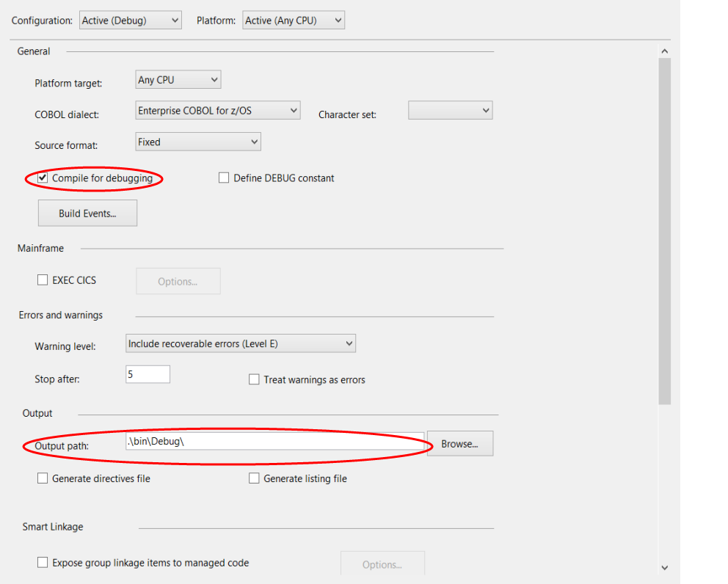Enable Define DEBUG constant checkbox
Viewport: 728px width, 584px height.
[224, 178]
